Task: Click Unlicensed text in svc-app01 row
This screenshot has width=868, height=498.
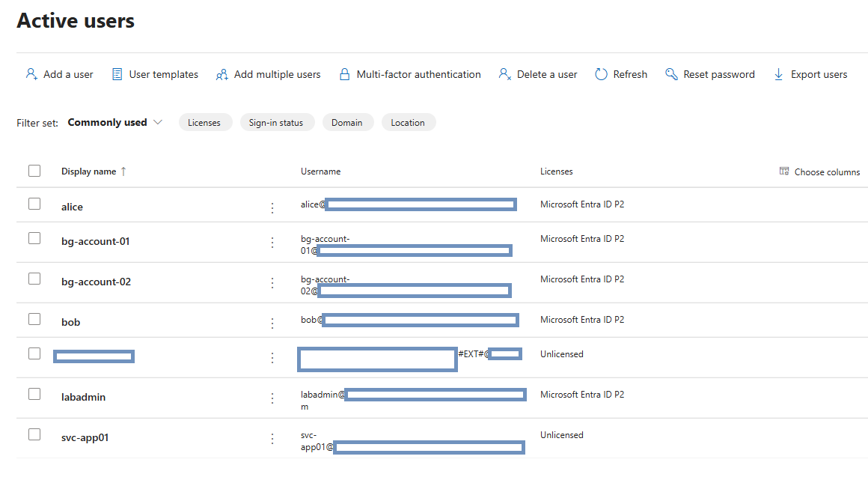Action: point(561,435)
